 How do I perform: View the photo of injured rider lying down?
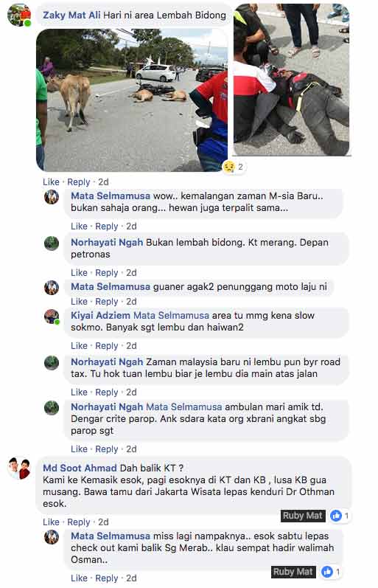tap(292, 80)
